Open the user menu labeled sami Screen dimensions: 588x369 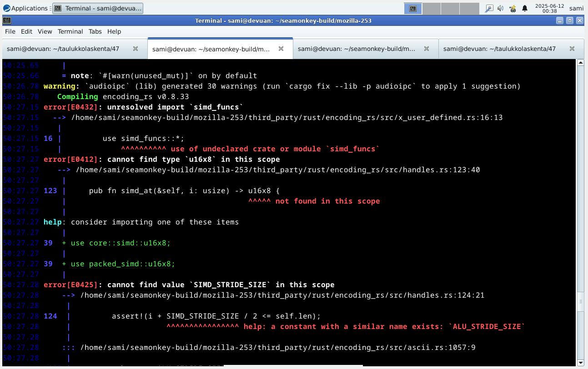[x=576, y=8]
